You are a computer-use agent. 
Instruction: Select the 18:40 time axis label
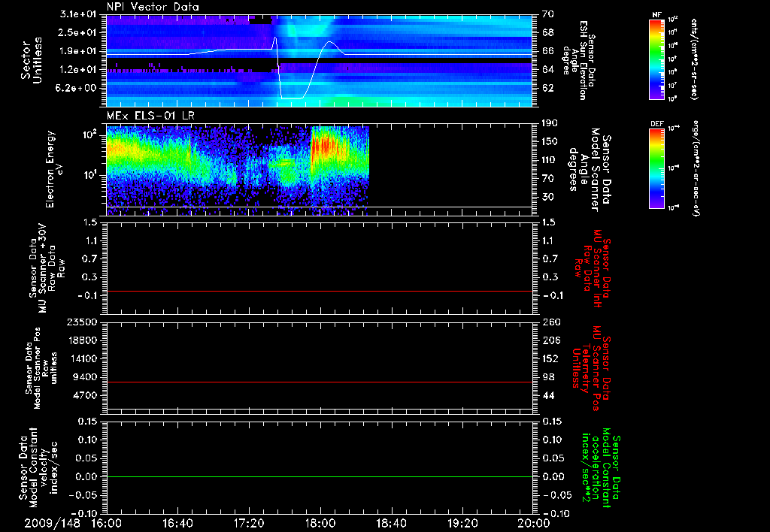[391, 523]
